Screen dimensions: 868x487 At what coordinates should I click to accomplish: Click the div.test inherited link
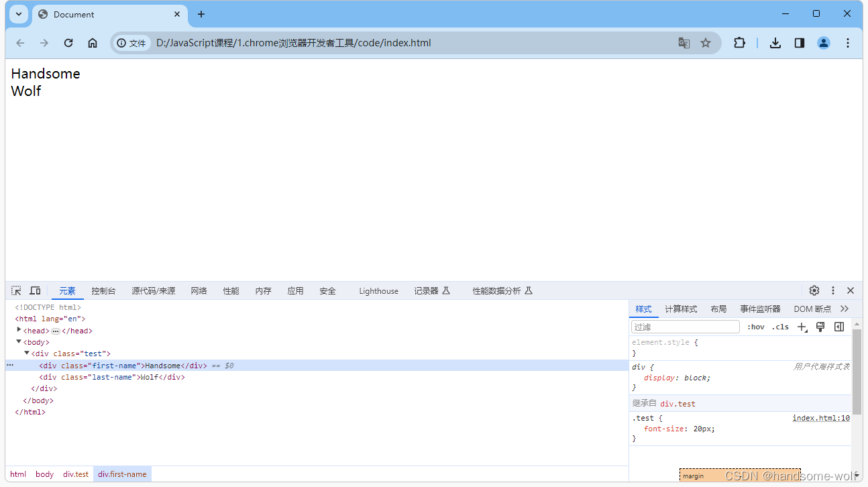[677, 404]
